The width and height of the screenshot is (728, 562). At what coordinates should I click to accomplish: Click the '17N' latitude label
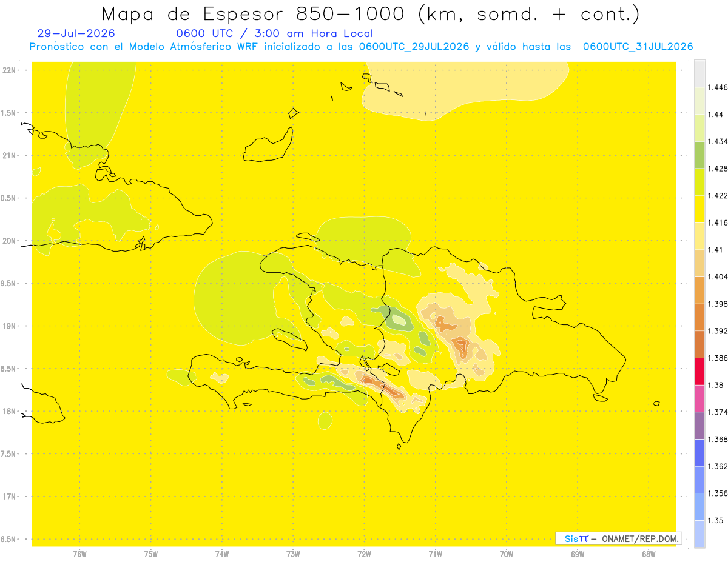coord(10,497)
